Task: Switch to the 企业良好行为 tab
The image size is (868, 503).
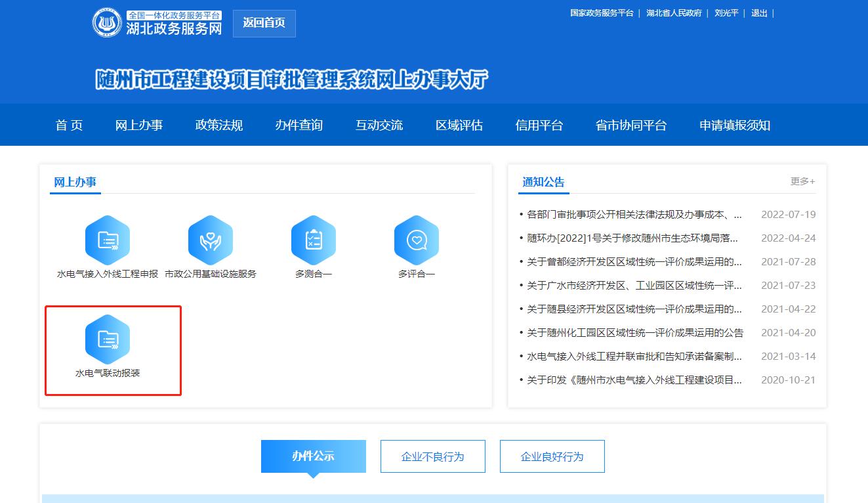Action: pyautogui.click(x=552, y=456)
